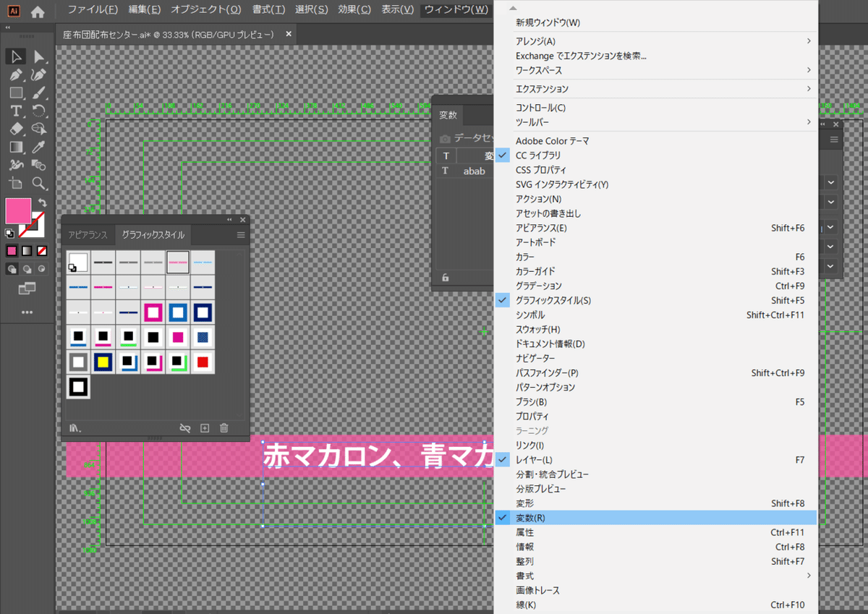Image resolution: width=868 pixels, height=614 pixels.
Task: Choose ドキュメント情報(D) from the menu
Action: pyautogui.click(x=655, y=344)
